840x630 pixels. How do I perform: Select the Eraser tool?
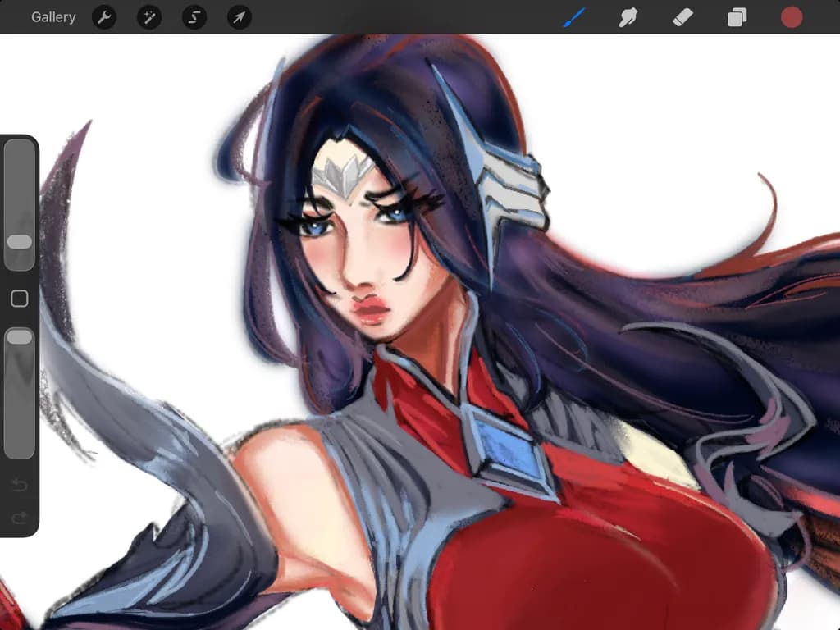[682, 17]
